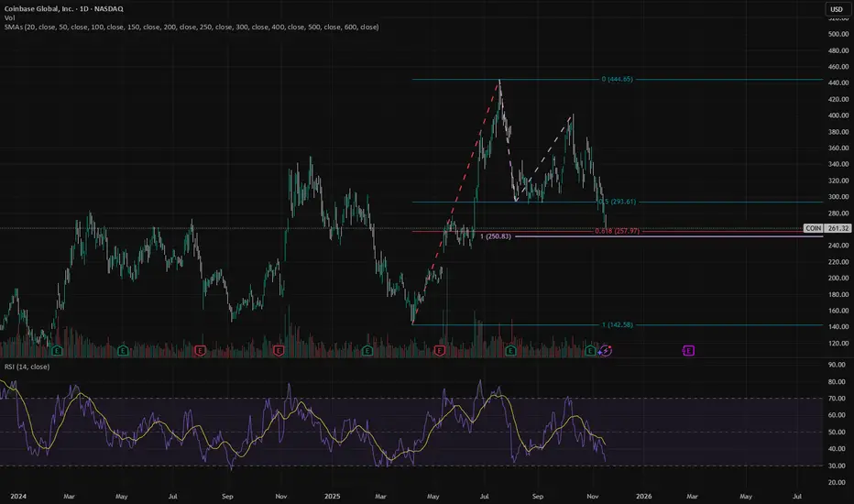Image resolution: width=854 pixels, height=504 pixels.
Task: Click the white Fib label 1 (250.83)
Action: (495, 236)
